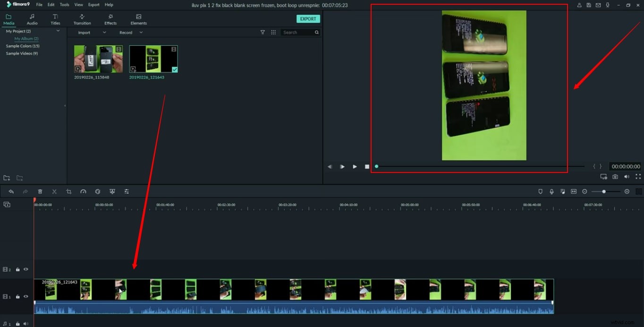Open the Speed control dial icon
This screenshot has height=327, width=644.
[x=83, y=191]
